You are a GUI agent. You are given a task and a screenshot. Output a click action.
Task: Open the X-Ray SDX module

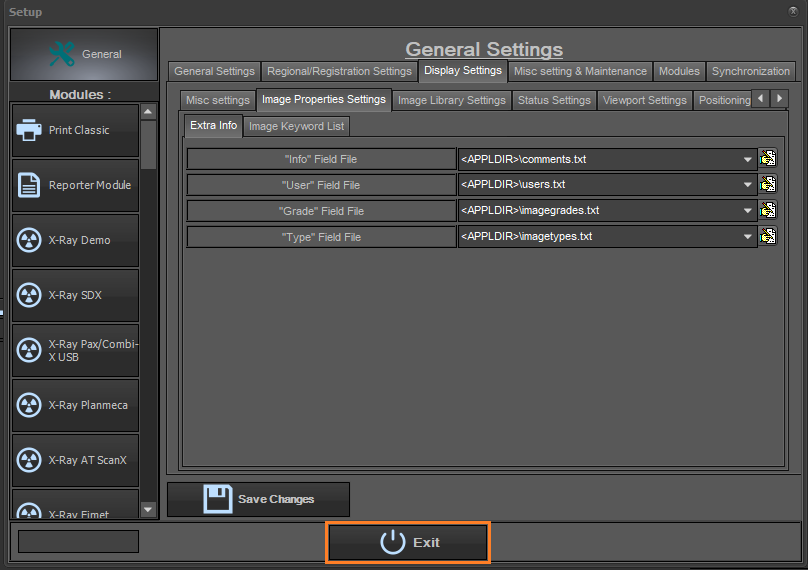point(75,295)
